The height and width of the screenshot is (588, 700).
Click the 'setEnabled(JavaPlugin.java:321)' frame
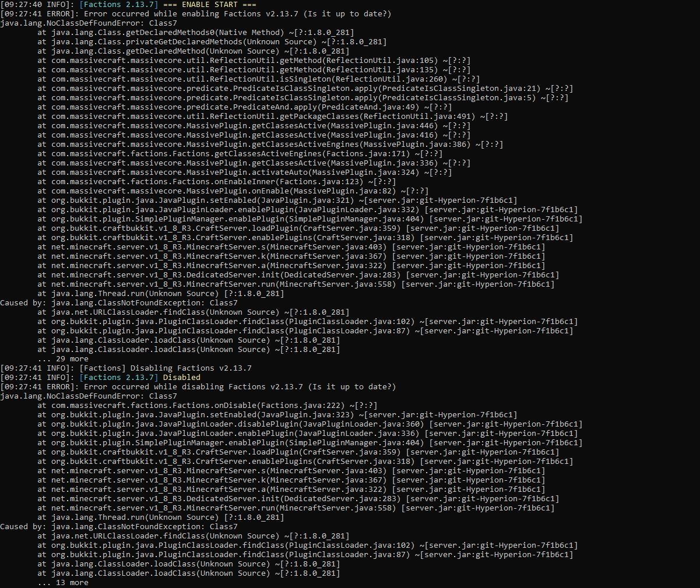point(277,200)
